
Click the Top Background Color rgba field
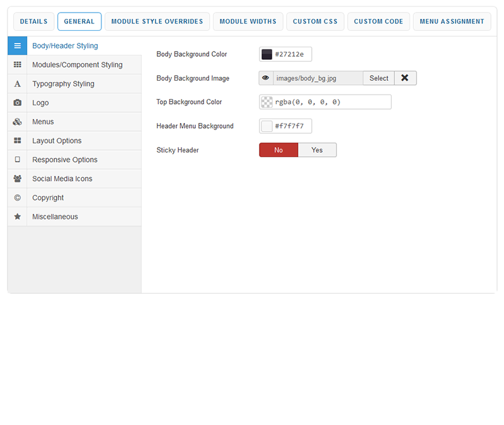coord(331,102)
